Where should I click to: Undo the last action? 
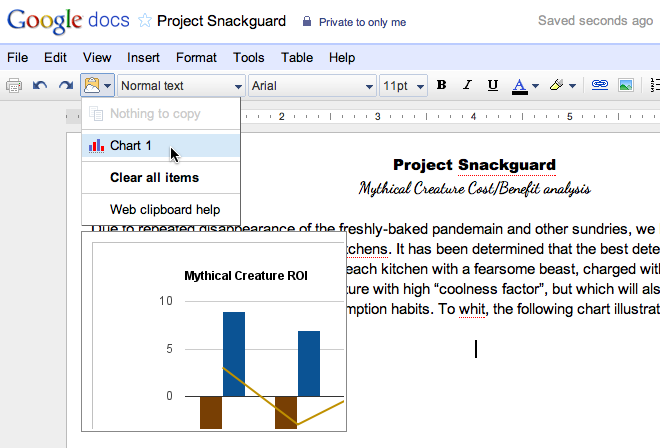[x=40, y=85]
